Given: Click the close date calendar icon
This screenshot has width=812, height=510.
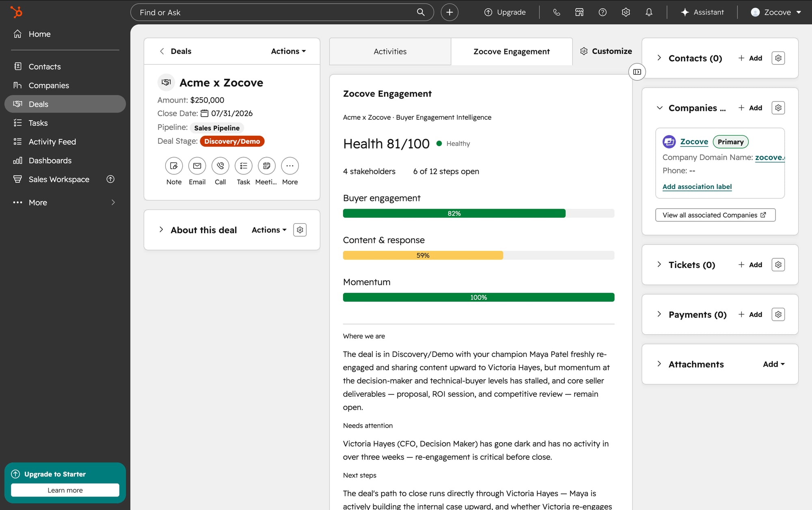Looking at the screenshot, I should click(205, 113).
